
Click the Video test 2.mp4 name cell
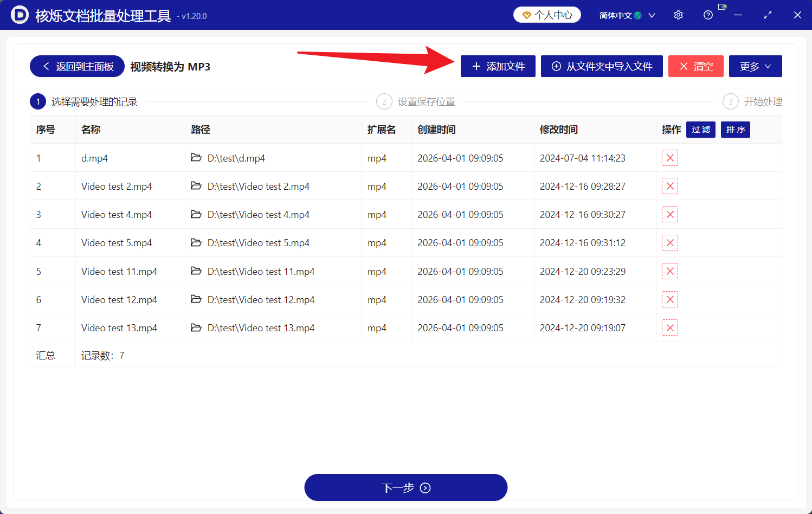click(116, 186)
